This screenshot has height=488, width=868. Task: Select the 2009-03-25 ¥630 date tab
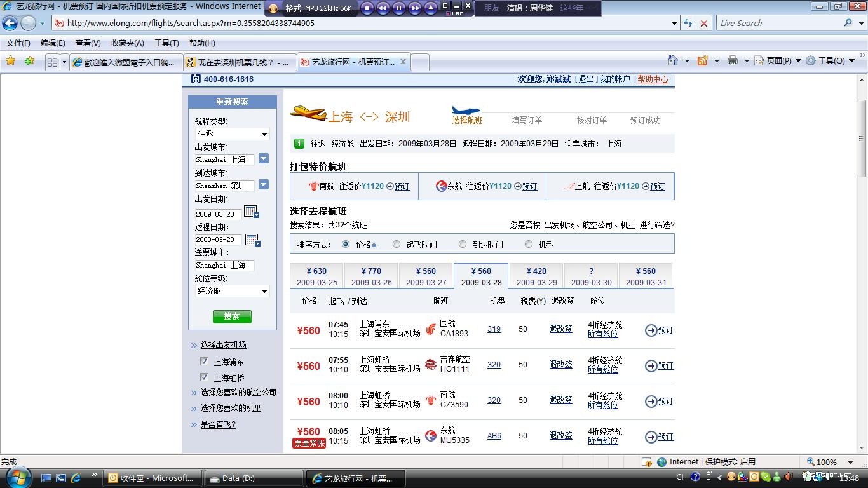click(316, 276)
